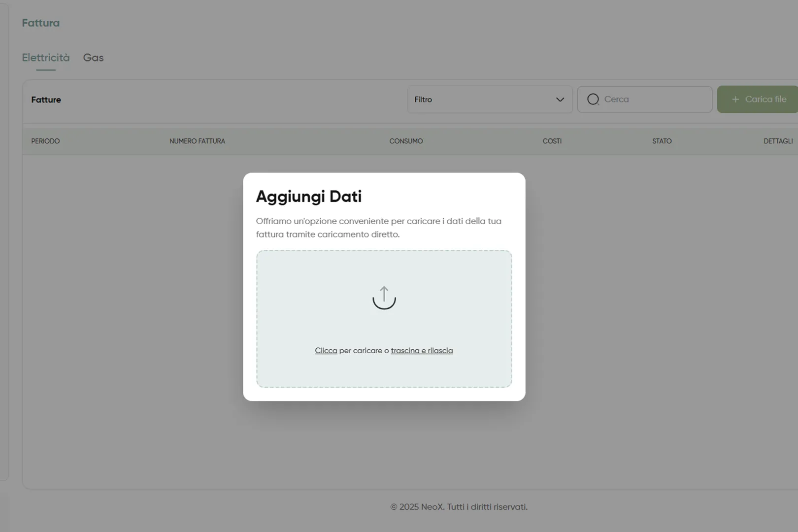Viewport: 798px width, 532px height.
Task: Switch to the Gas tab
Action: 93,58
